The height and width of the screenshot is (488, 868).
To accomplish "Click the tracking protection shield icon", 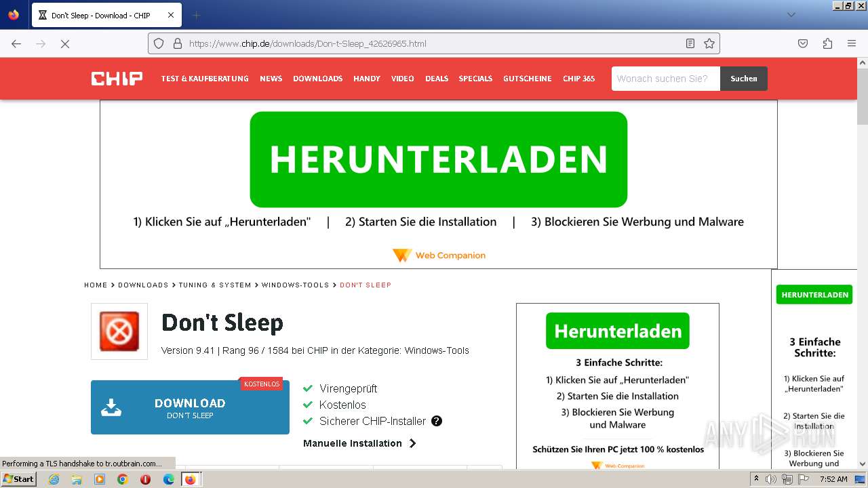I will (159, 43).
